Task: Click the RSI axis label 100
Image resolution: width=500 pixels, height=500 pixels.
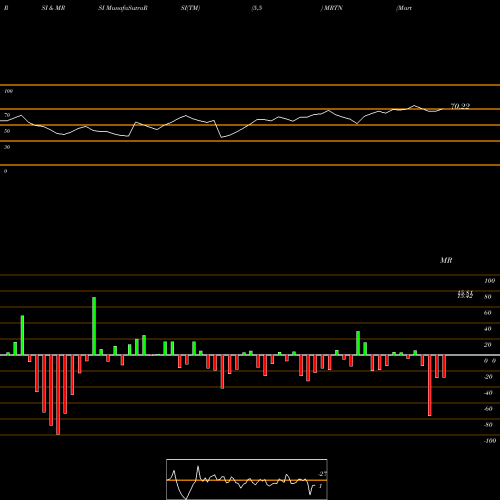Action: point(8,91)
